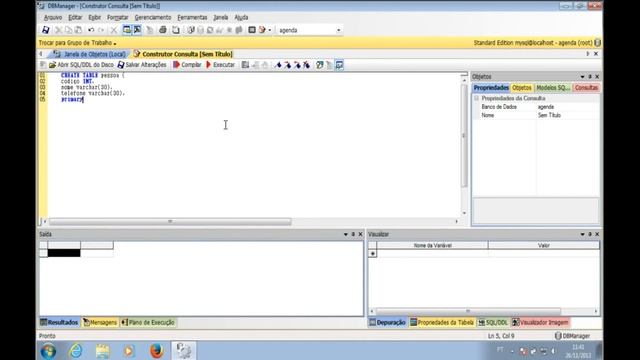Click Valor column header in Visualizar
The width and height of the screenshot is (640, 360).
click(544, 245)
